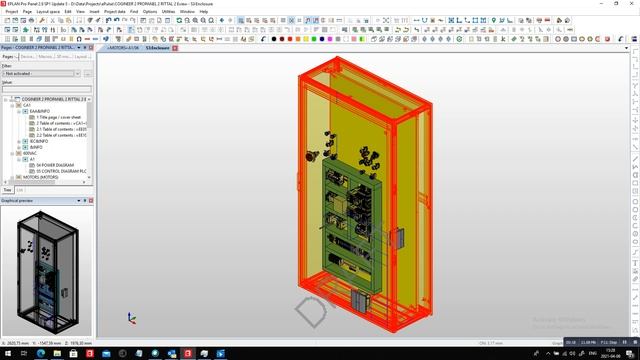The height and width of the screenshot is (360, 640).
Task: Expand the &INFO tree node
Action: [19, 147]
